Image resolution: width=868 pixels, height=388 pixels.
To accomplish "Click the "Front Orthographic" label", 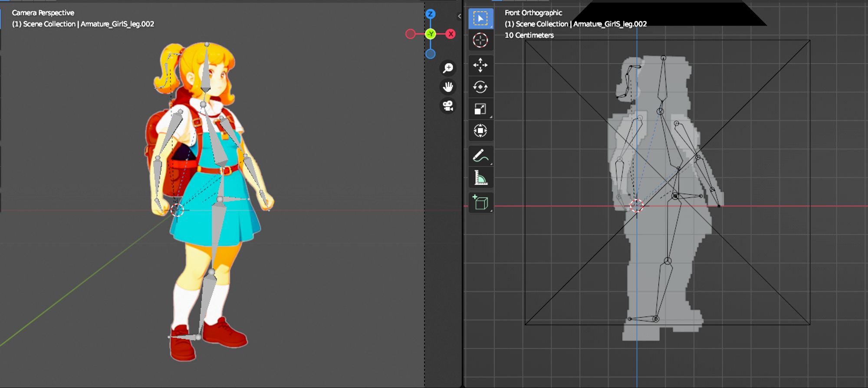I will click(x=533, y=13).
